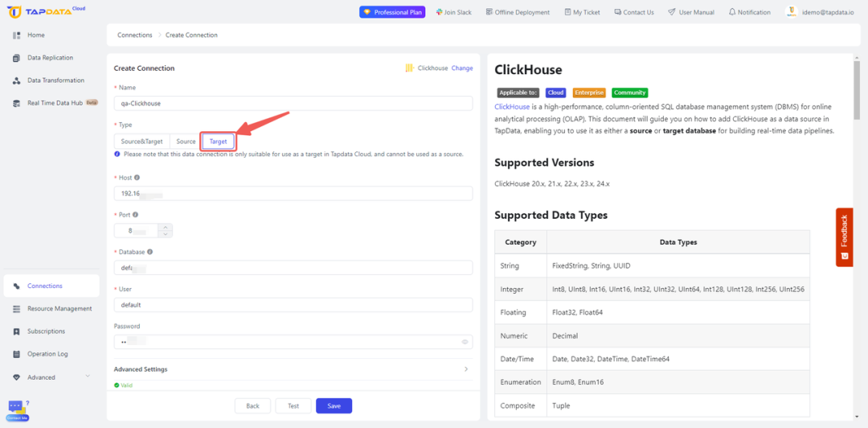Click the Data Replication sidebar icon
This screenshot has height=428, width=868.
click(17, 58)
